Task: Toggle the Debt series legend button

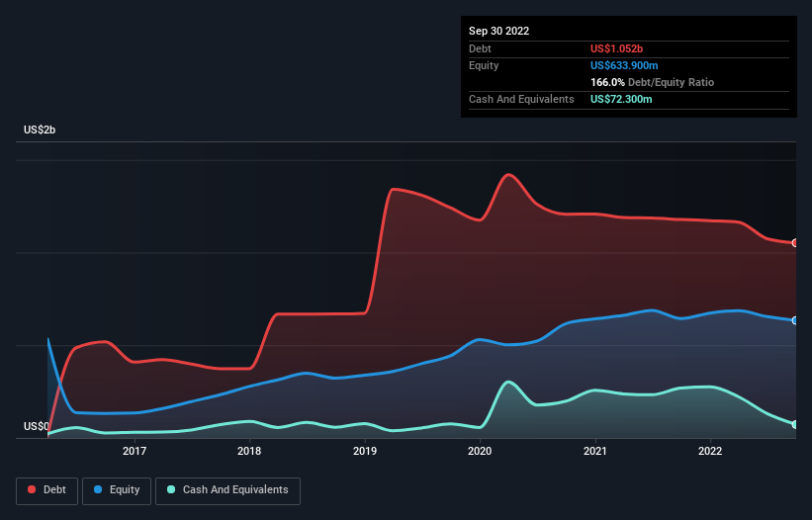Action: click(x=47, y=490)
